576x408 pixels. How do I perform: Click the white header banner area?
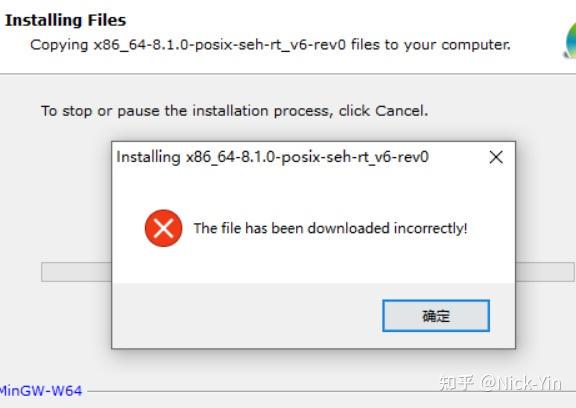288,37
